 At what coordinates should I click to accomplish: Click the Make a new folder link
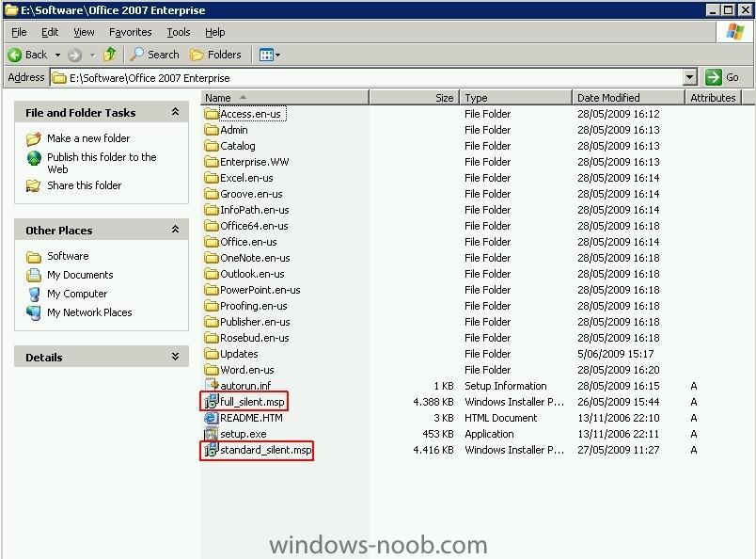tap(88, 138)
